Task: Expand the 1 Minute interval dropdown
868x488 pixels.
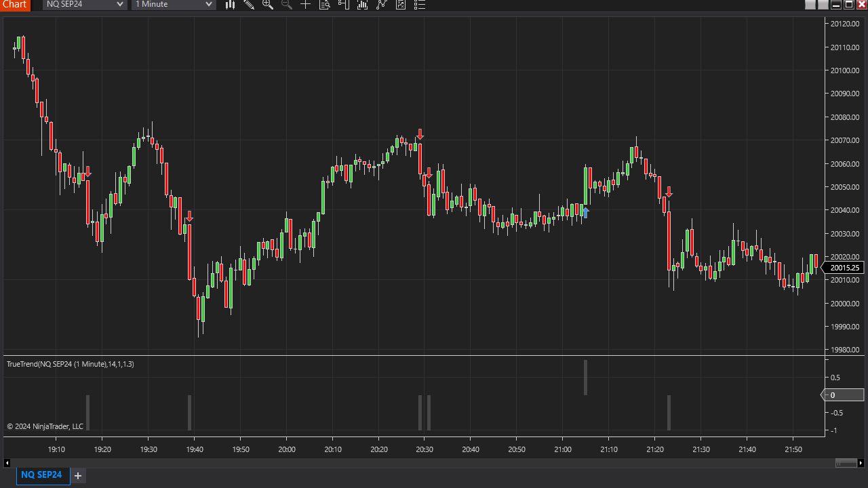Action: (x=174, y=5)
